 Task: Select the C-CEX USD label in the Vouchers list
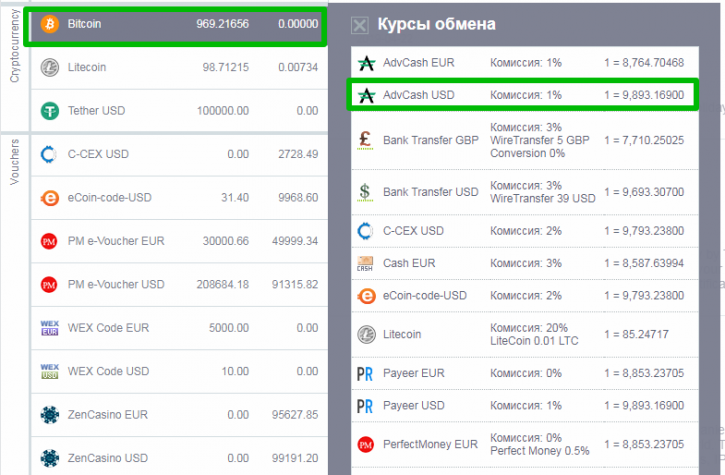98,154
